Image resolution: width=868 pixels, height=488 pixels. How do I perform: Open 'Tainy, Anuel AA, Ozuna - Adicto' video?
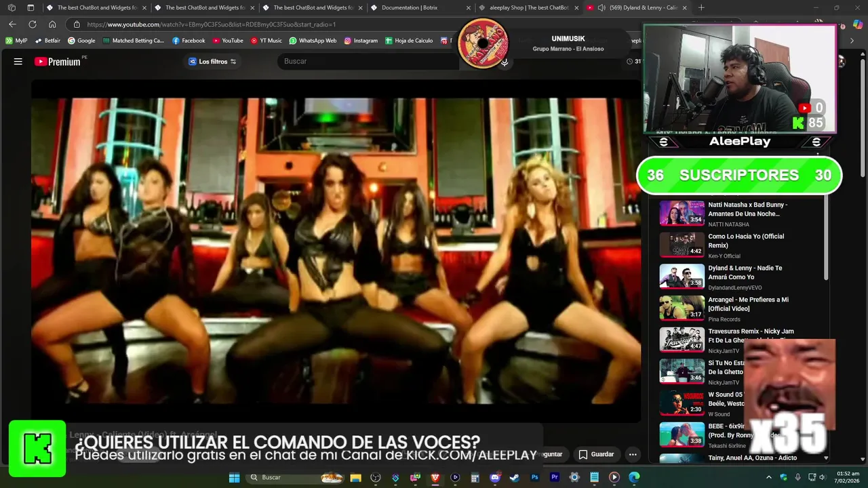753,458
